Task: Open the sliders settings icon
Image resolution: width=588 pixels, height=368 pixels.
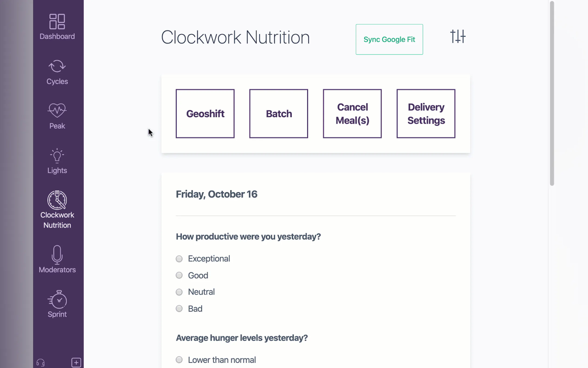Action: (458, 37)
